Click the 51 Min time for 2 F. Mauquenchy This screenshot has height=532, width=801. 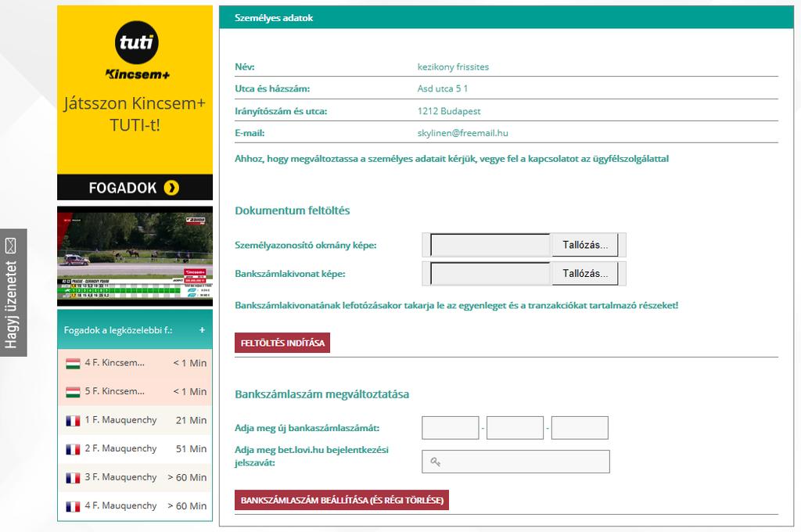coord(191,449)
